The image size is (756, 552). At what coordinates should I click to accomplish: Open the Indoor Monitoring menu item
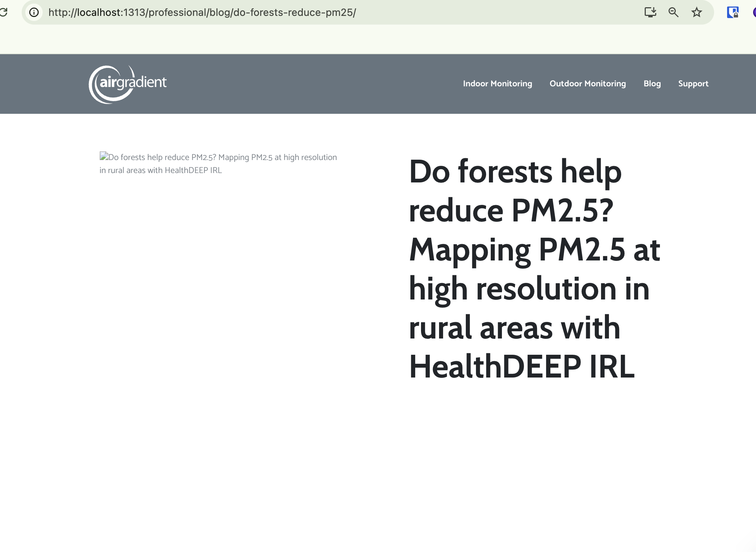tap(497, 83)
